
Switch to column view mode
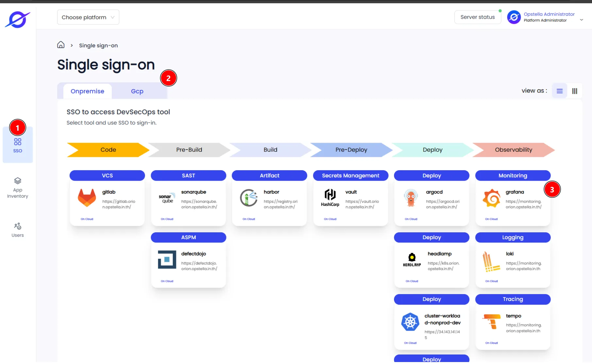click(575, 91)
